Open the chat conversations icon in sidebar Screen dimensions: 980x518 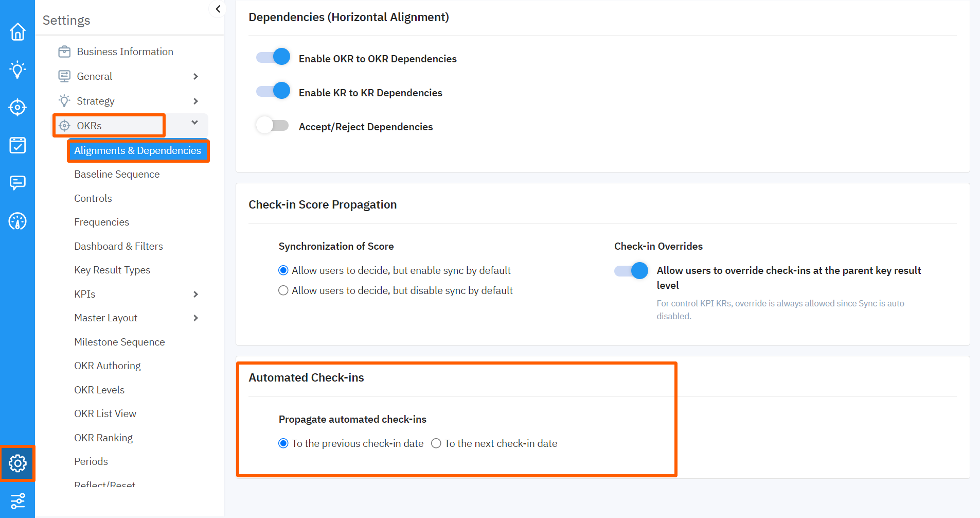point(17,183)
